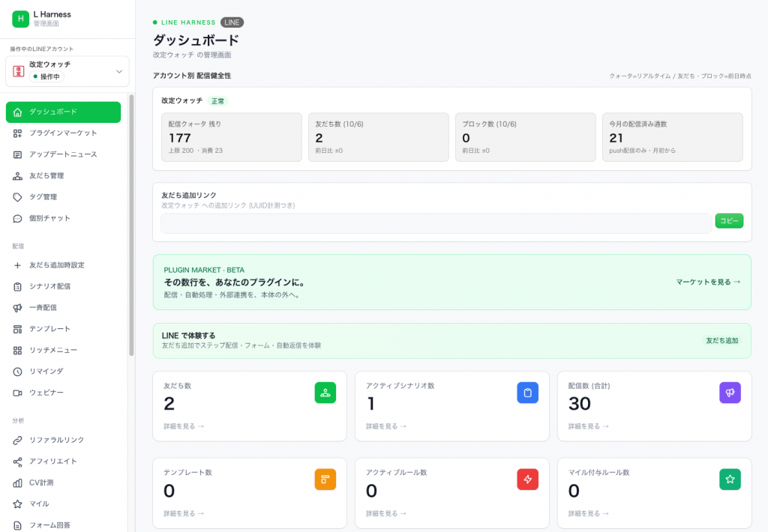This screenshot has height=532, width=768.
Task: Click green people icon on 友だち数 card
Action: 325,393
